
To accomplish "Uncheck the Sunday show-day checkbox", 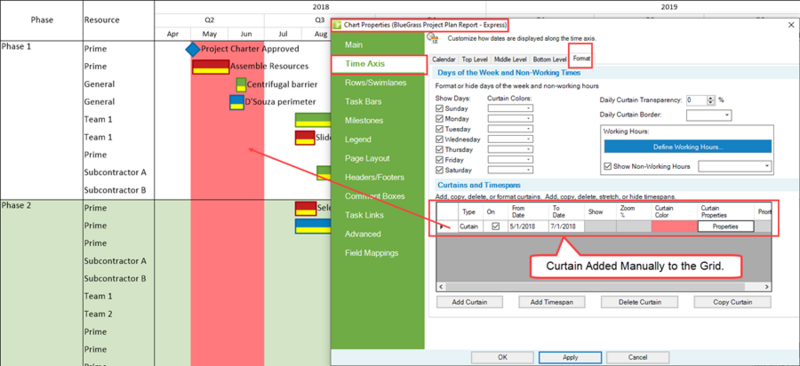I will point(440,109).
